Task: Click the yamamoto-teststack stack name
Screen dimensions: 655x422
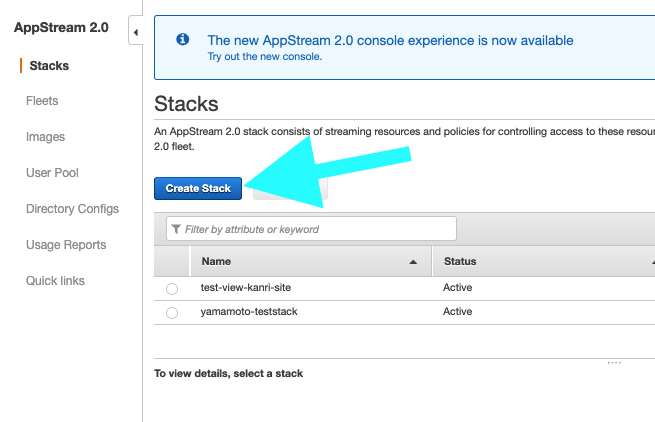Action: (249, 311)
